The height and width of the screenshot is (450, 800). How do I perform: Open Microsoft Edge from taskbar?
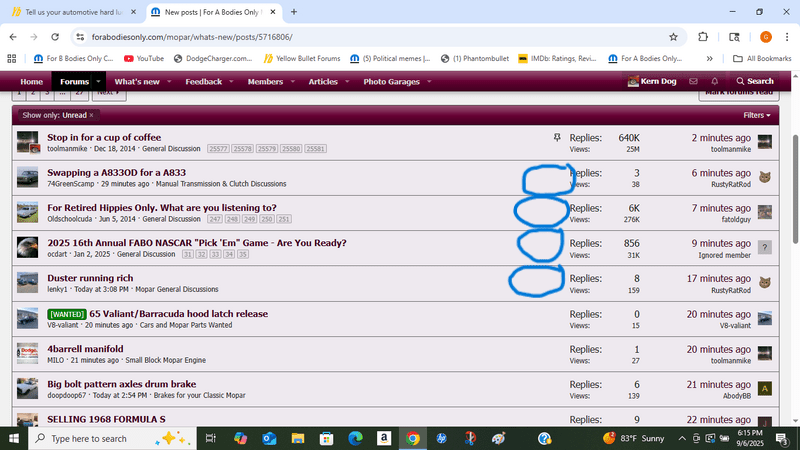(355, 438)
